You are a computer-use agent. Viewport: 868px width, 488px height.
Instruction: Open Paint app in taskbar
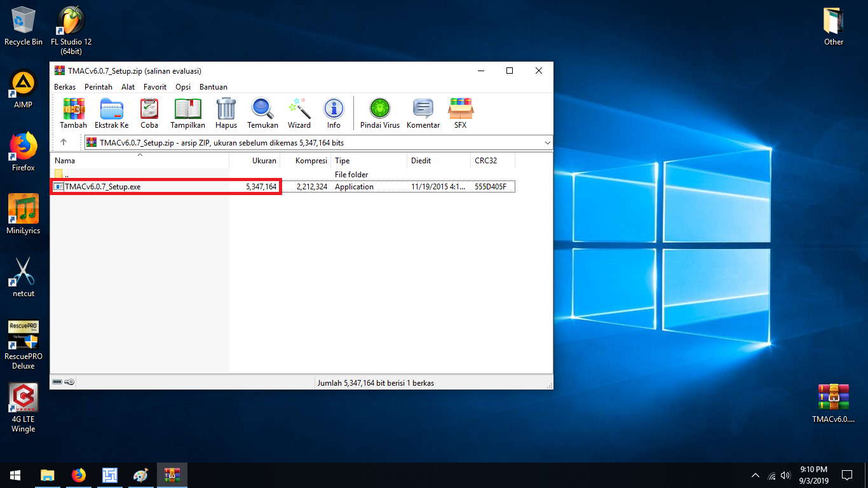[x=141, y=475]
